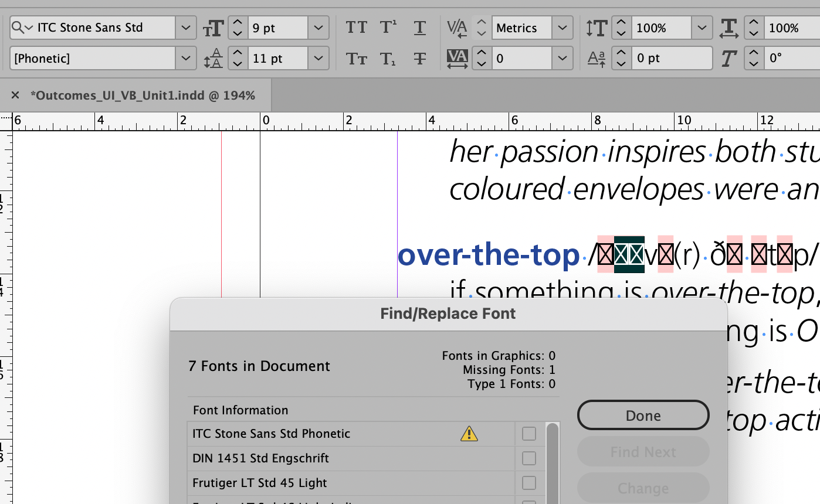Click the Skew (false italic) icon
Viewport: 820px width, 504px height.
coord(730,58)
